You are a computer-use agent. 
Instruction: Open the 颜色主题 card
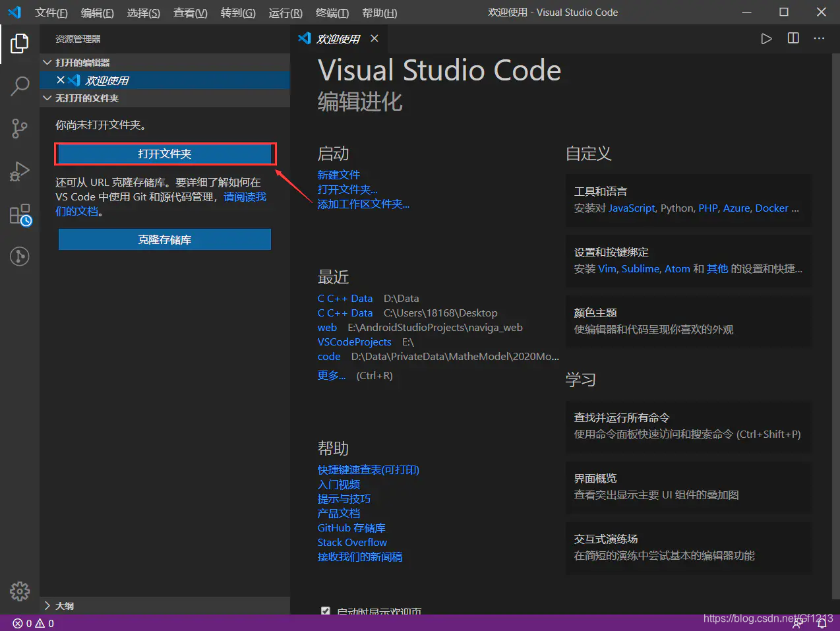688,321
